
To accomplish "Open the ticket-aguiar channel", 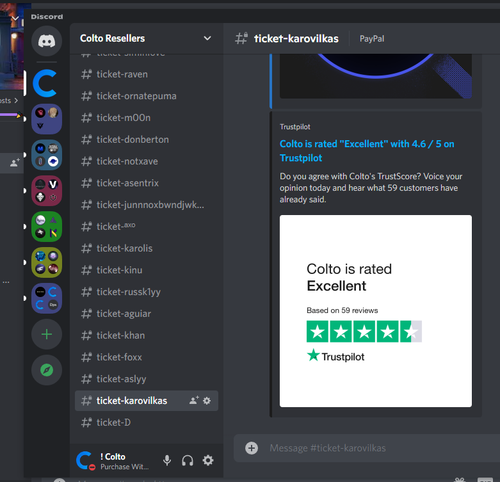I will tap(147, 314).
